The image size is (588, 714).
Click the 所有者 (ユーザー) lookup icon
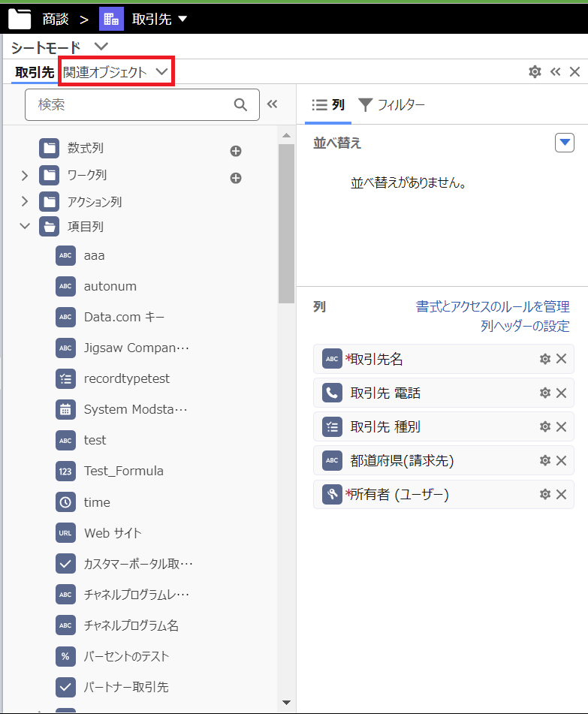click(x=332, y=494)
